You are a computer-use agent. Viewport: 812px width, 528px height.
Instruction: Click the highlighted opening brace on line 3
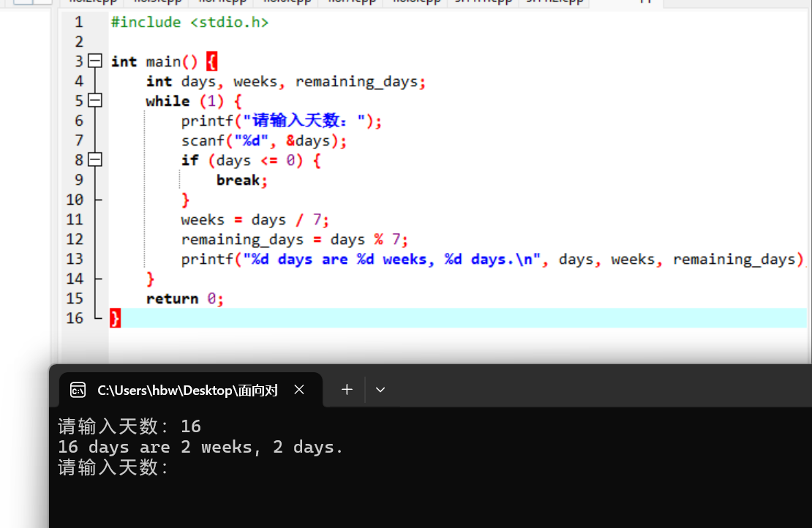coord(212,61)
